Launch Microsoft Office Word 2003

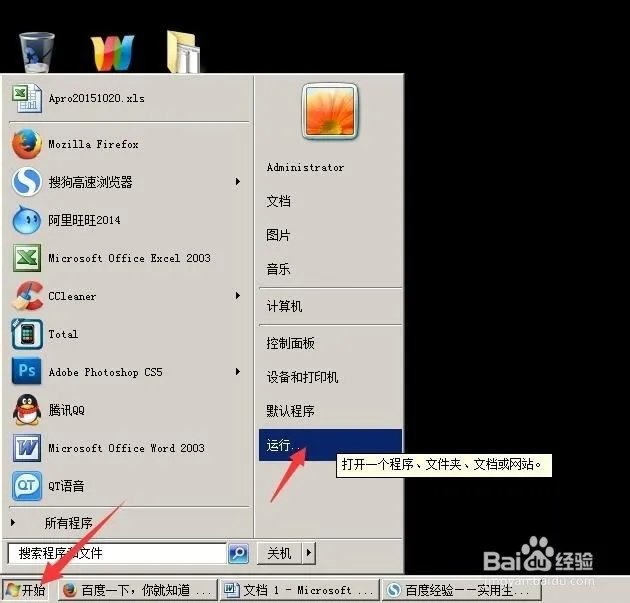(126, 448)
